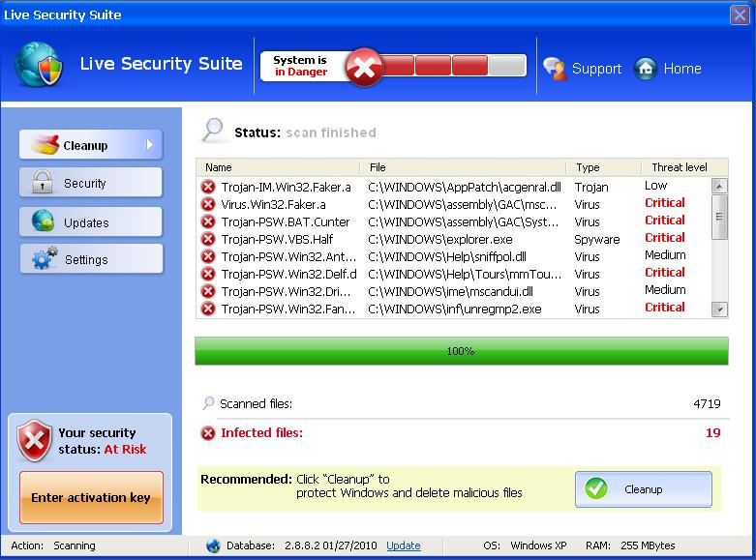This screenshot has width=756, height=560.
Task: Click the red X icon beside Virus.Win32.Faker.a
Action: pyautogui.click(x=208, y=204)
